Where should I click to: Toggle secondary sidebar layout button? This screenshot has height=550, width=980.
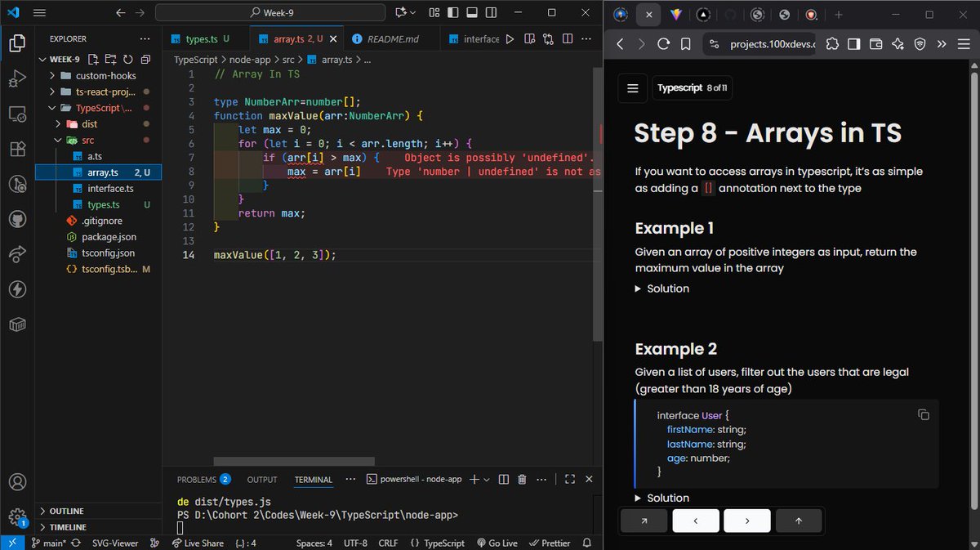click(x=492, y=13)
